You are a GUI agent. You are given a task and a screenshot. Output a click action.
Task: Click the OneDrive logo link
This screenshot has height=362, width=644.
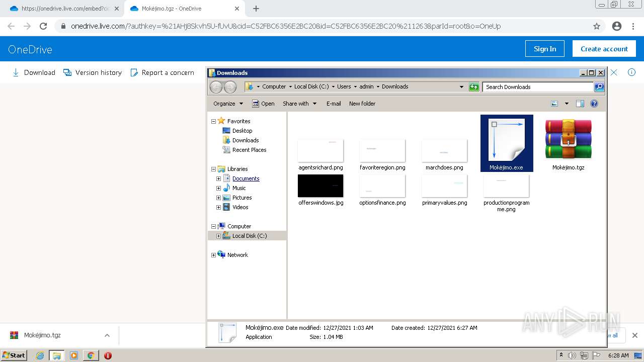click(30, 49)
